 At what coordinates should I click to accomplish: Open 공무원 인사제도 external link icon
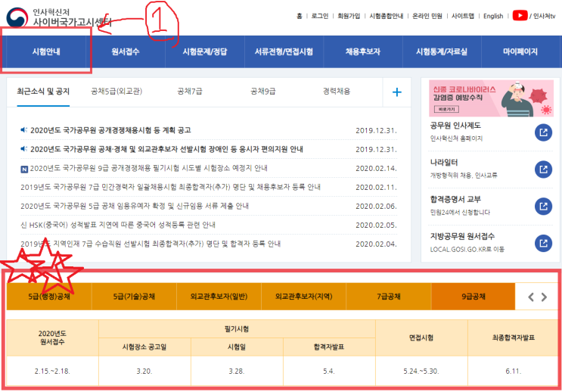point(543,132)
